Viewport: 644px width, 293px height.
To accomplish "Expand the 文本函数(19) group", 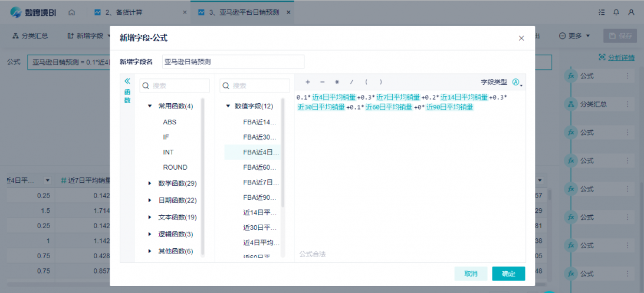I will tap(150, 217).
